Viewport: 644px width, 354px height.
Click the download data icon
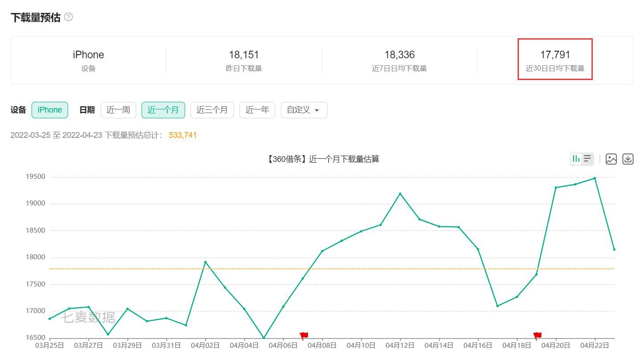coord(628,159)
